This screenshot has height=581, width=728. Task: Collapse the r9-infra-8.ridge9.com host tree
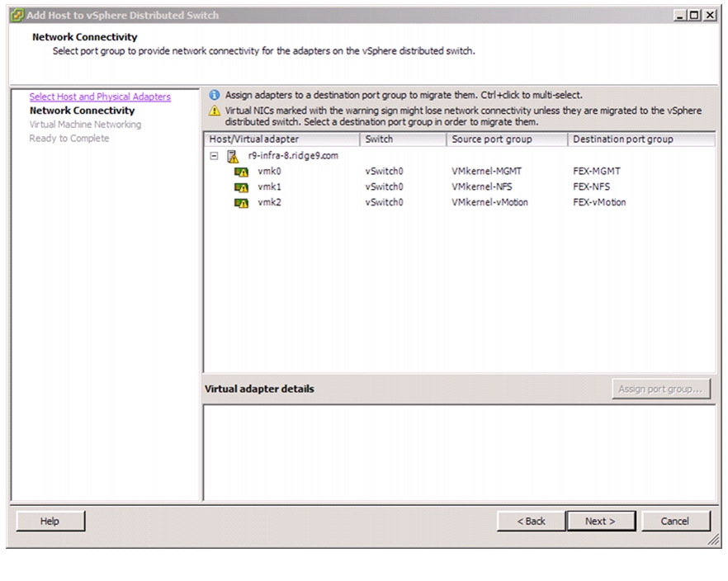coord(214,156)
